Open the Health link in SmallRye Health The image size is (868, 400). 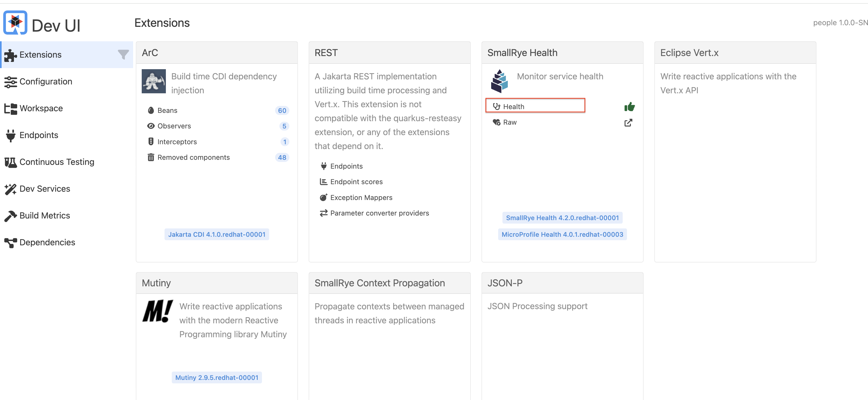tap(513, 107)
